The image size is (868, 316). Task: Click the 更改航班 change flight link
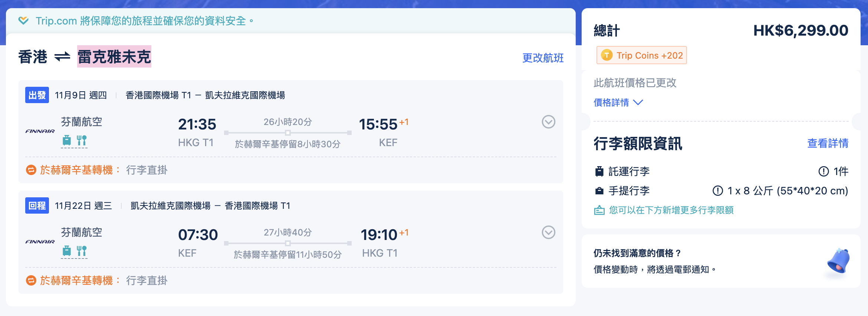(x=543, y=58)
